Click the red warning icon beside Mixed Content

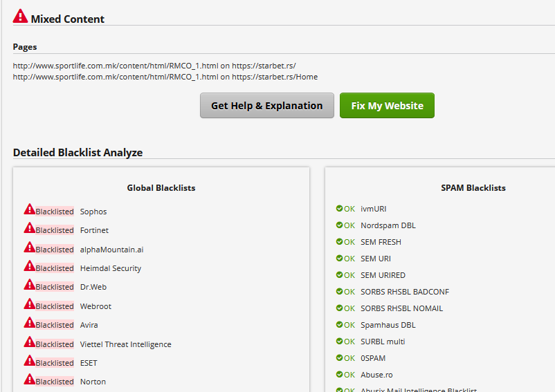[x=20, y=17]
